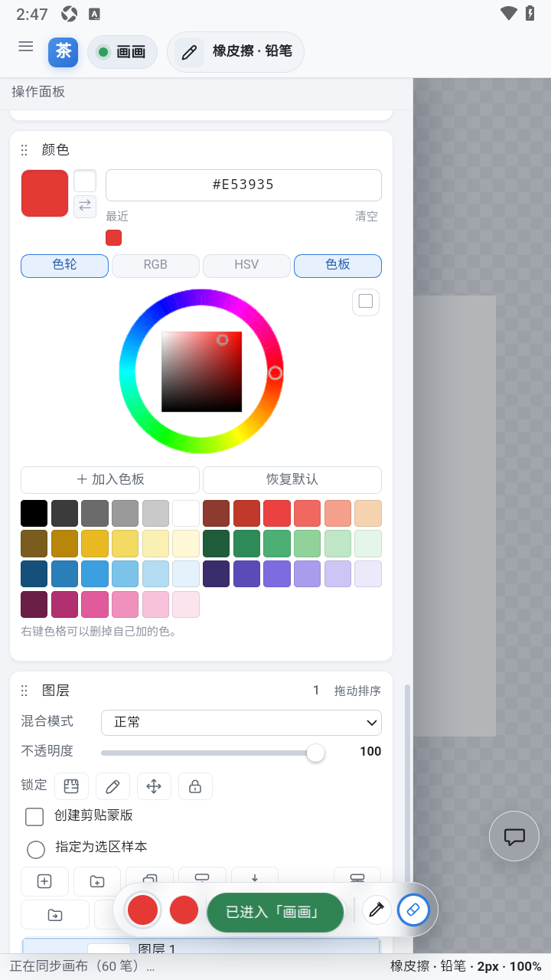Select the eraser tool in floating bar
Screen dimensions: 551x980
point(413,910)
